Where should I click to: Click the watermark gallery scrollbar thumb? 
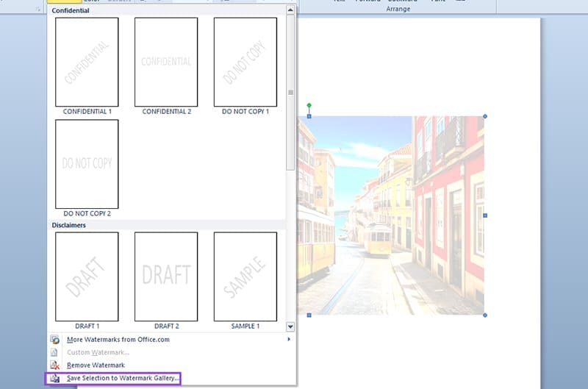click(291, 92)
